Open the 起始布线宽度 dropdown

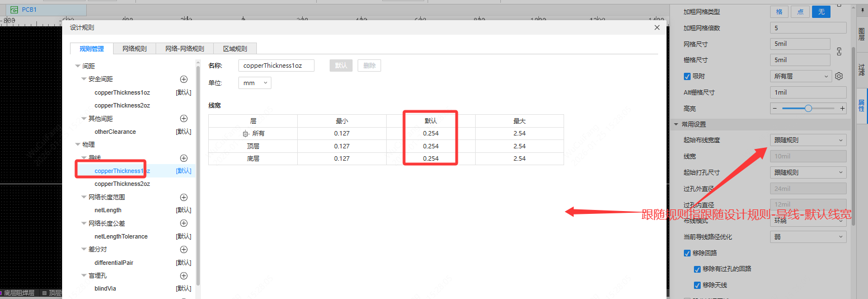point(808,140)
